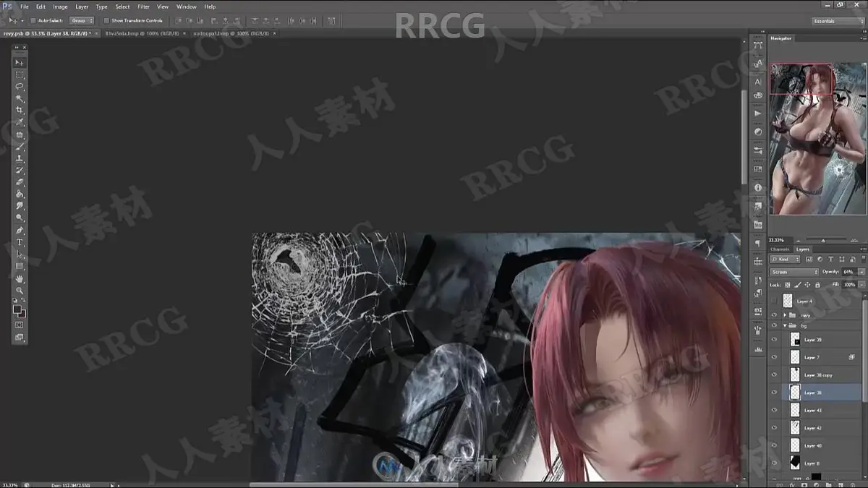Open the Image menu
This screenshot has width=868, height=488.
click(60, 7)
